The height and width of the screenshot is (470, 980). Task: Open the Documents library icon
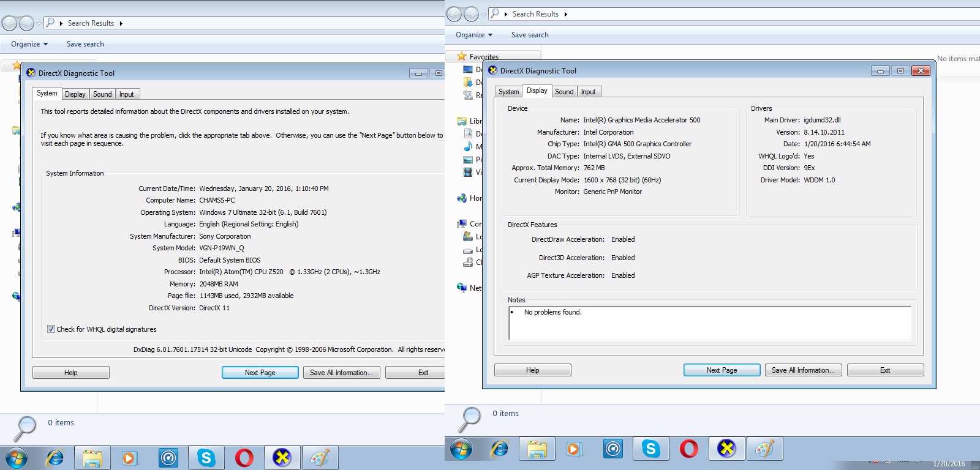tap(469, 133)
